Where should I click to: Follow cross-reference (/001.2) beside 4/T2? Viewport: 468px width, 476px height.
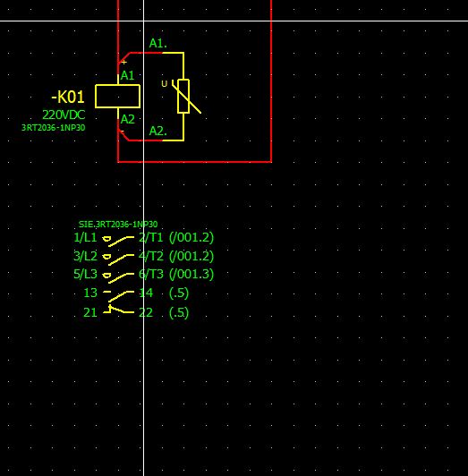point(191,256)
